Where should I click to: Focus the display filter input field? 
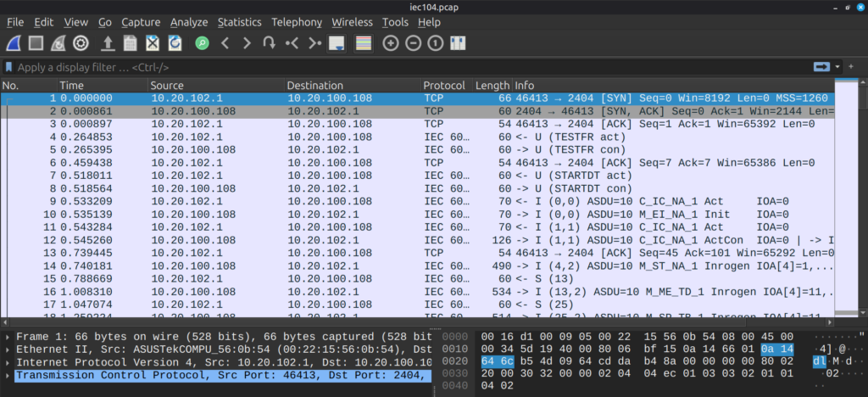tap(413, 68)
